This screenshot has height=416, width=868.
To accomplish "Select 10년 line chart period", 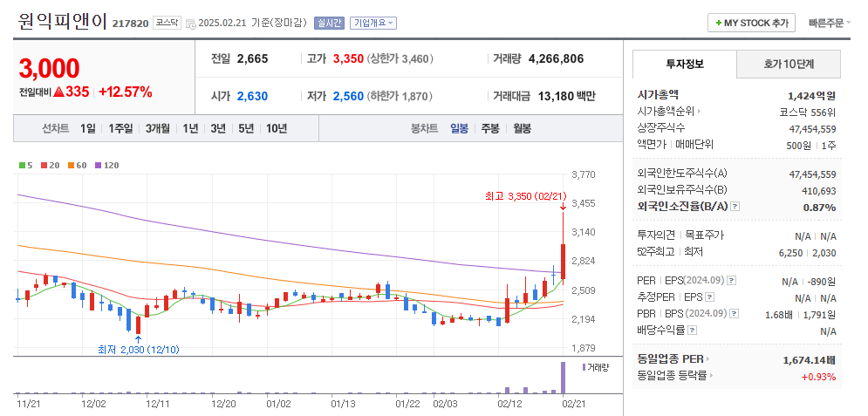I will click(277, 128).
